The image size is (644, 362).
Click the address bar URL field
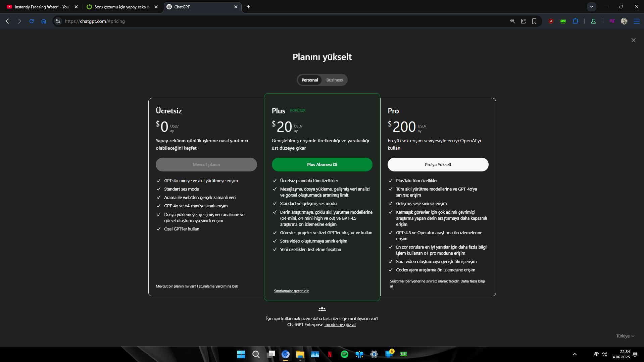[285, 21]
